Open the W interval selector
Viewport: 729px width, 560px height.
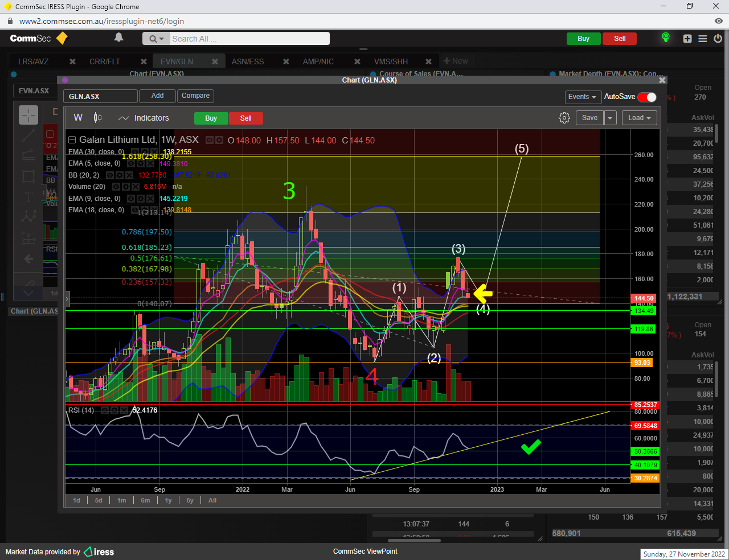(x=78, y=118)
